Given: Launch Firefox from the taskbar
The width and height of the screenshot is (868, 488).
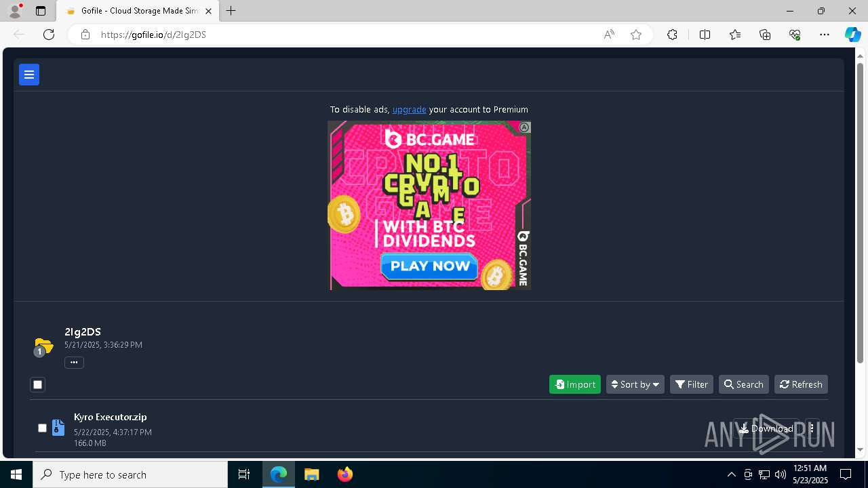Looking at the screenshot, I should pos(344,474).
